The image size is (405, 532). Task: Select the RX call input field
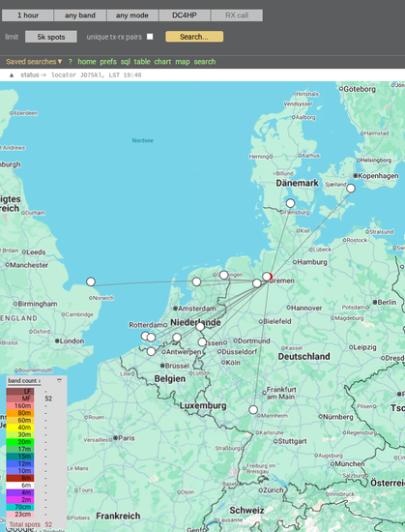click(237, 15)
